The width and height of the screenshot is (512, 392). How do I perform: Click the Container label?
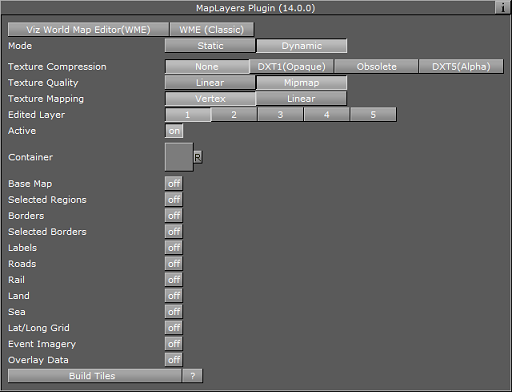point(30,157)
